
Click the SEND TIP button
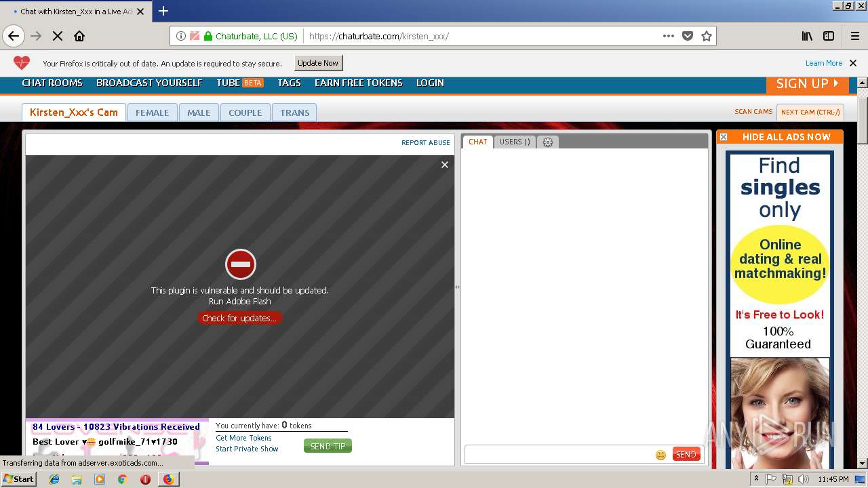[x=328, y=446]
